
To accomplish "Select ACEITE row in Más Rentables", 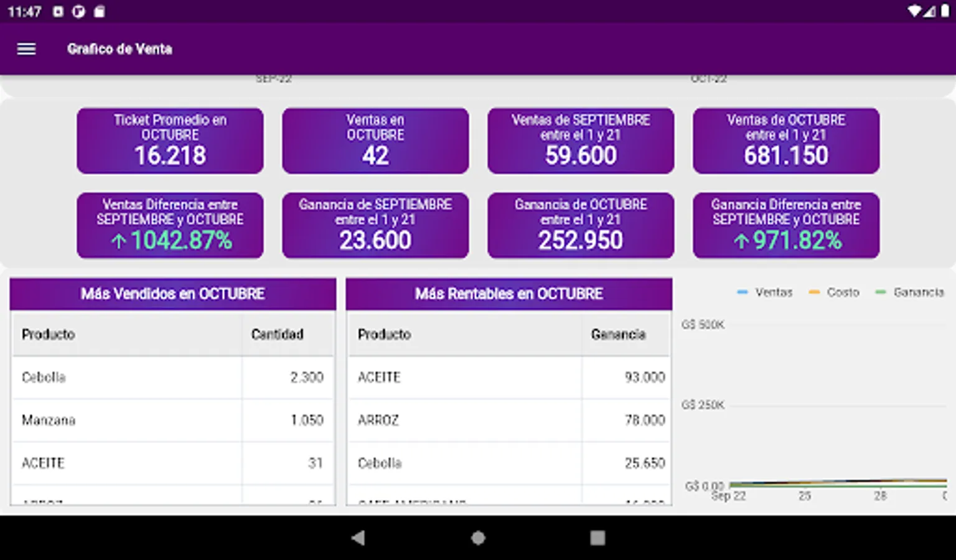I will tap(509, 378).
